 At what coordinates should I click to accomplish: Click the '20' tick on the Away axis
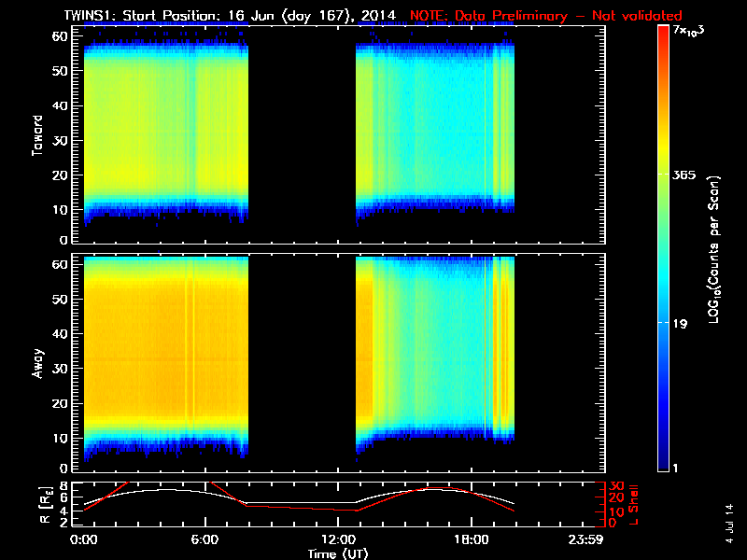(x=60, y=403)
